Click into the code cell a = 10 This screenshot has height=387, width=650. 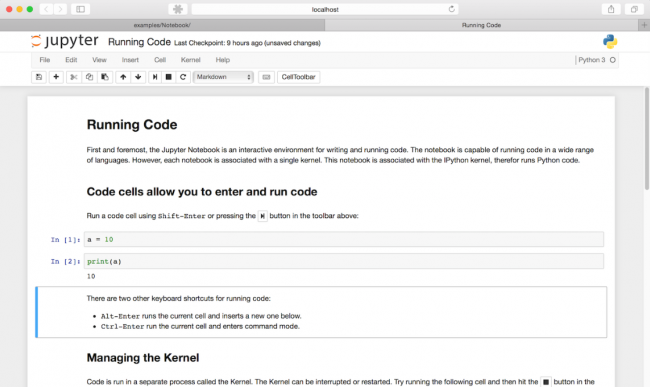pos(344,239)
